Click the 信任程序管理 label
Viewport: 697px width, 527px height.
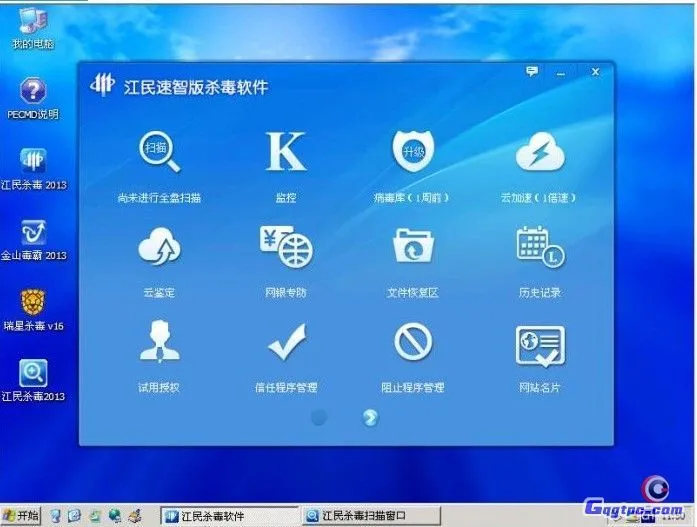tap(286, 387)
